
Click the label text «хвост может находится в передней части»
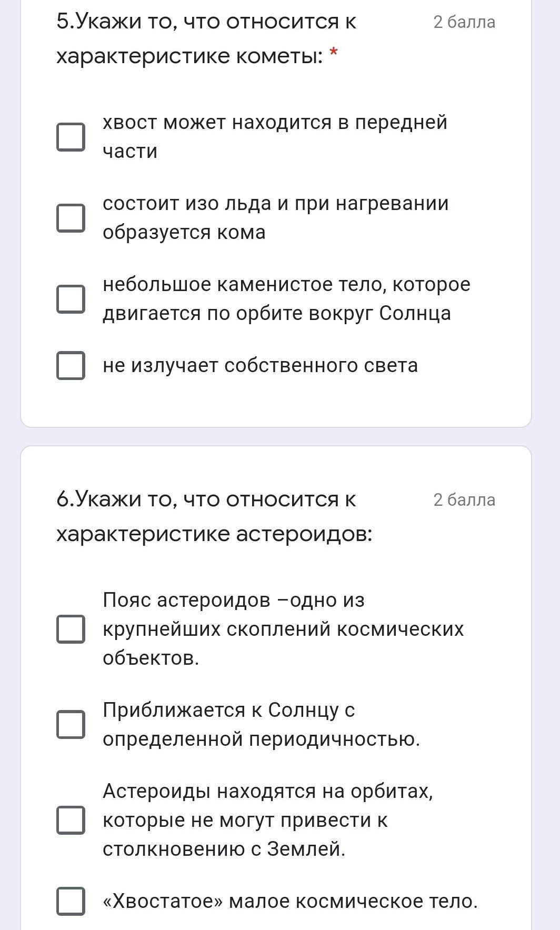(275, 137)
